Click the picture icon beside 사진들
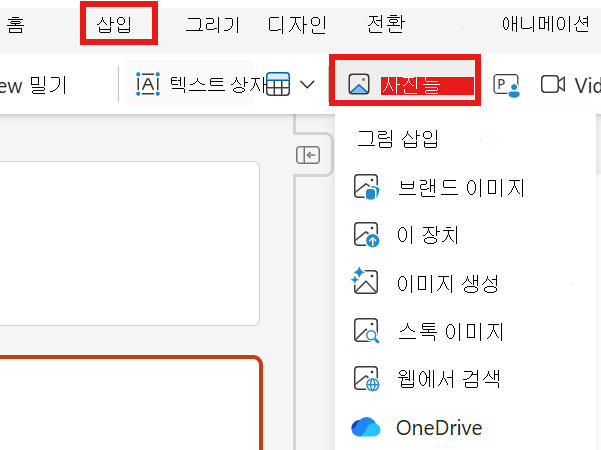The width and height of the screenshot is (601, 450). click(359, 84)
